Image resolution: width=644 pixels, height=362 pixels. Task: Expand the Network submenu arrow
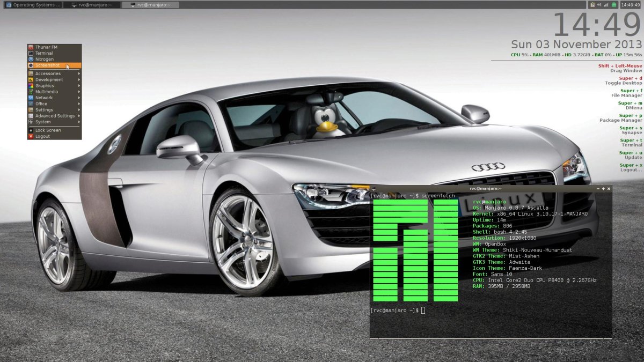click(x=79, y=98)
